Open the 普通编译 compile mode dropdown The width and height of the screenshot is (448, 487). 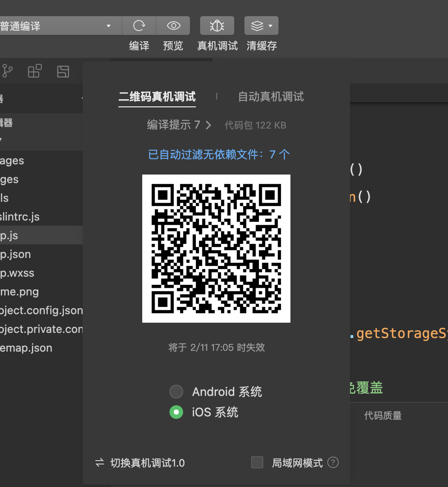tap(60, 26)
